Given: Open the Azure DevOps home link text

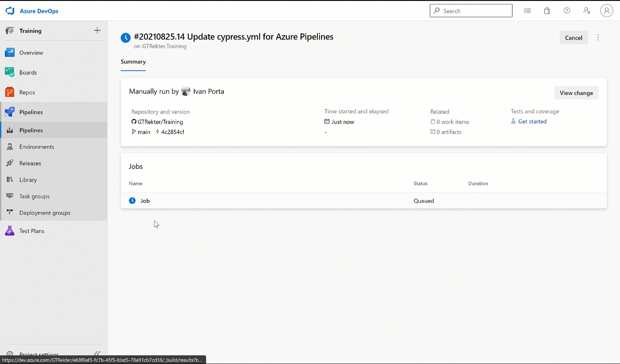Looking at the screenshot, I should 39,11.
